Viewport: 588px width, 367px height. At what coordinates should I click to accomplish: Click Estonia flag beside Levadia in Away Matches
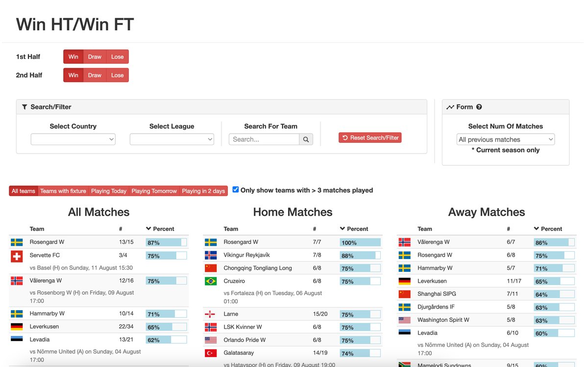(405, 332)
